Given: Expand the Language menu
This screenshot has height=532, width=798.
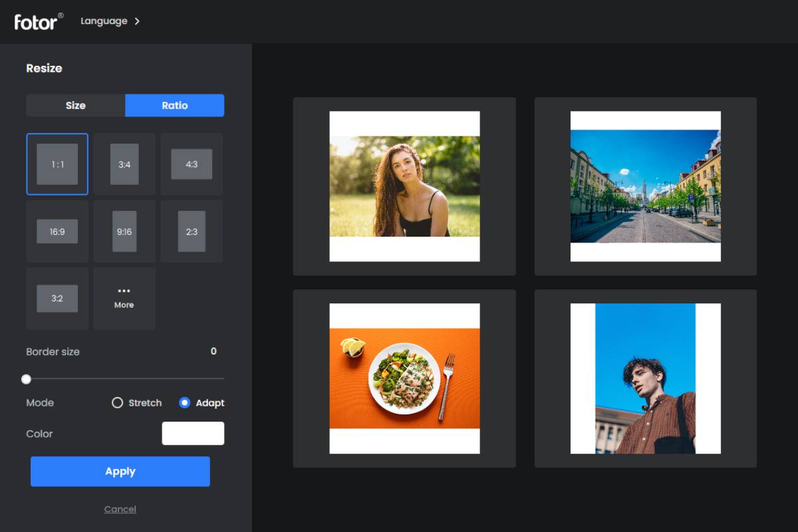Looking at the screenshot, I should pos(110,21).
